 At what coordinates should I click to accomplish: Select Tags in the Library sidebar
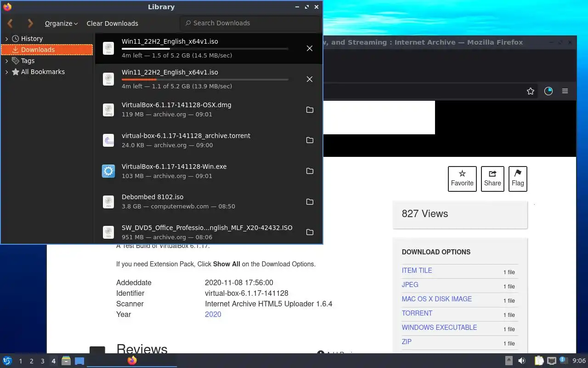(28, 61)
